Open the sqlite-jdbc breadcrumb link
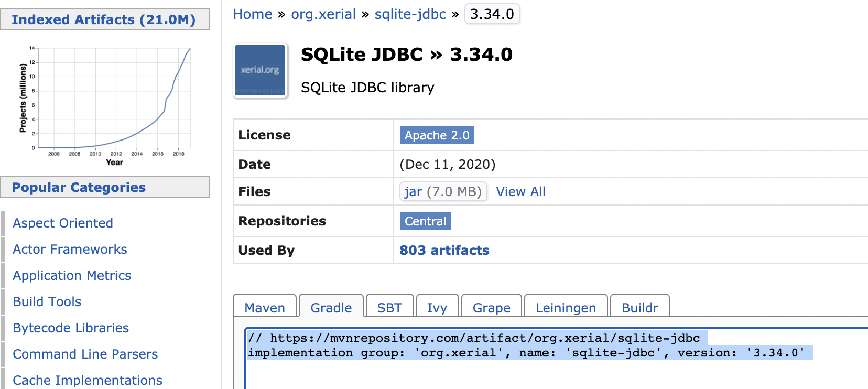The image size is (868, 389). (x=410, y=14)
